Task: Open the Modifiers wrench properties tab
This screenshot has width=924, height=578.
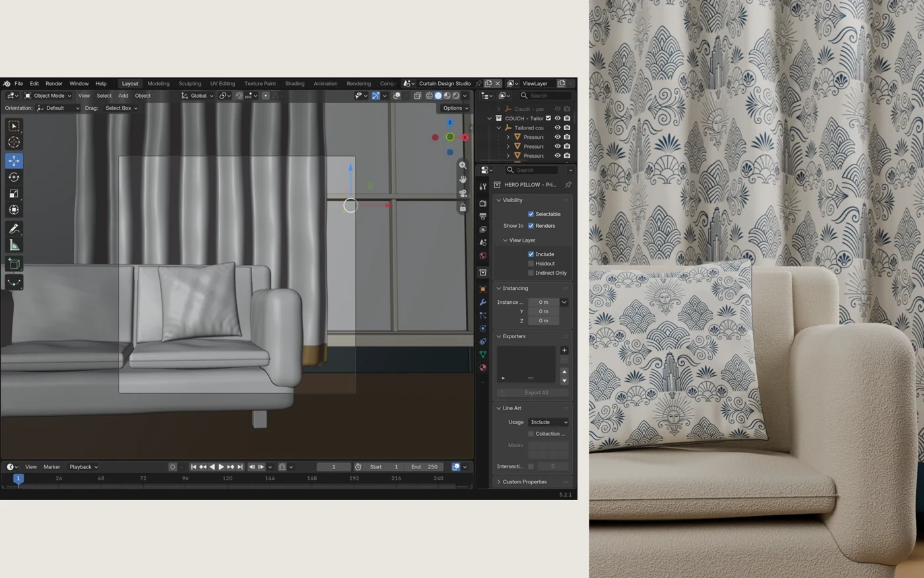Action: pyautogui.click(x=482, y=302)
